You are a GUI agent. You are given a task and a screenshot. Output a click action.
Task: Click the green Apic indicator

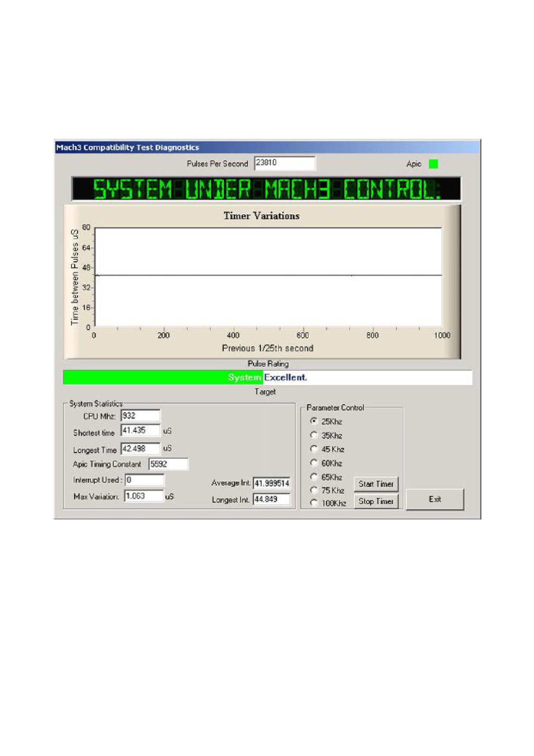click(x=433, y=164)
